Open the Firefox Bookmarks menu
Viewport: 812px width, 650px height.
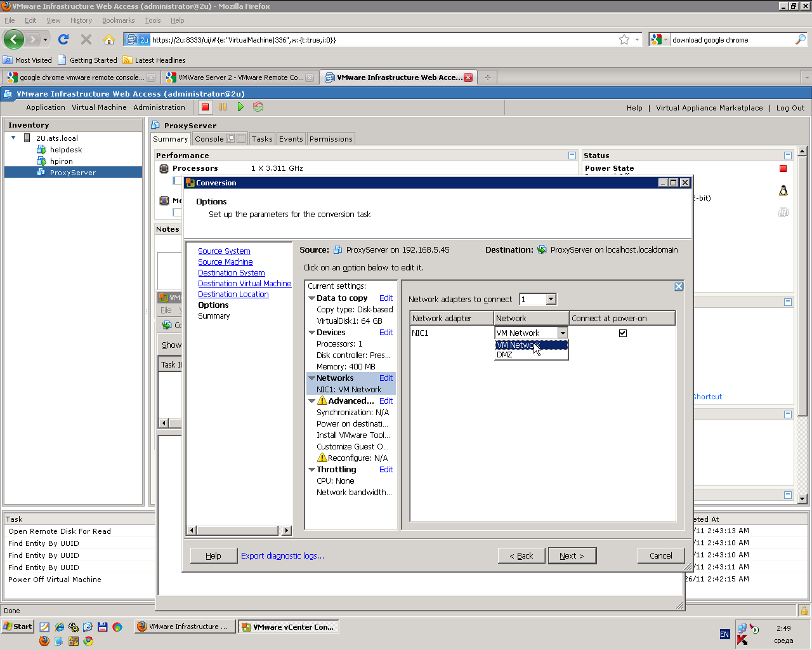click(x=119, y=20)
